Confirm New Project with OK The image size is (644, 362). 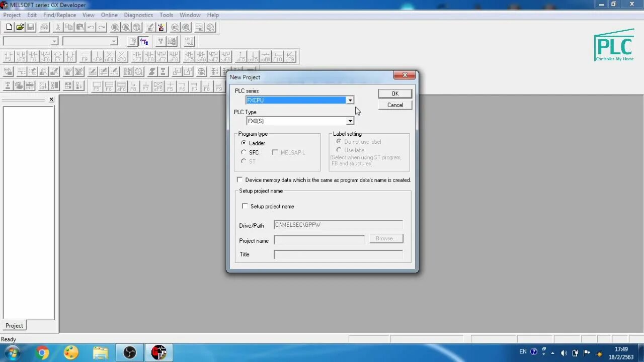click(x=395, y=94)
